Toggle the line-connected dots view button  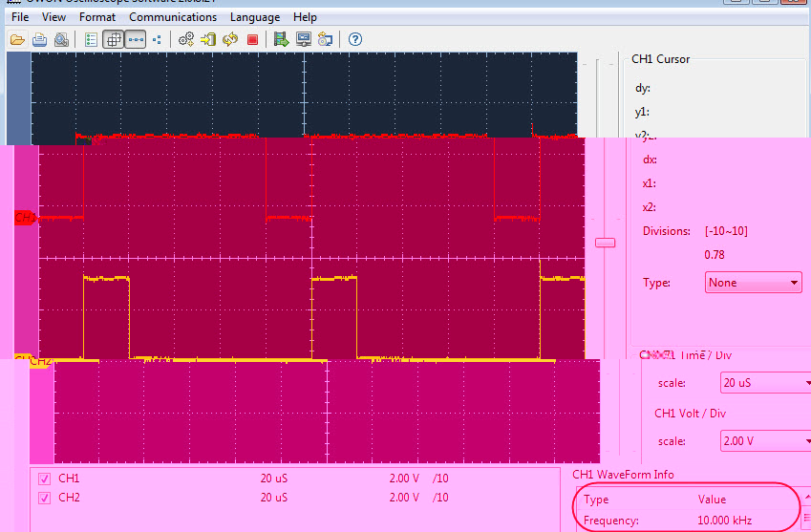[x=136, y=39]
